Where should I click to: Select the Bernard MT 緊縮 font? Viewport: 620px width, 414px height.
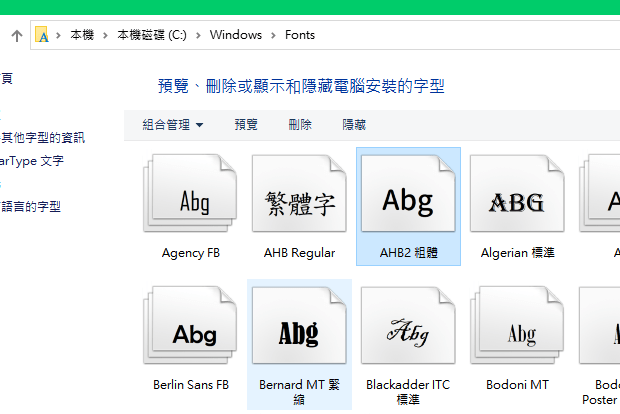[299, 333]
